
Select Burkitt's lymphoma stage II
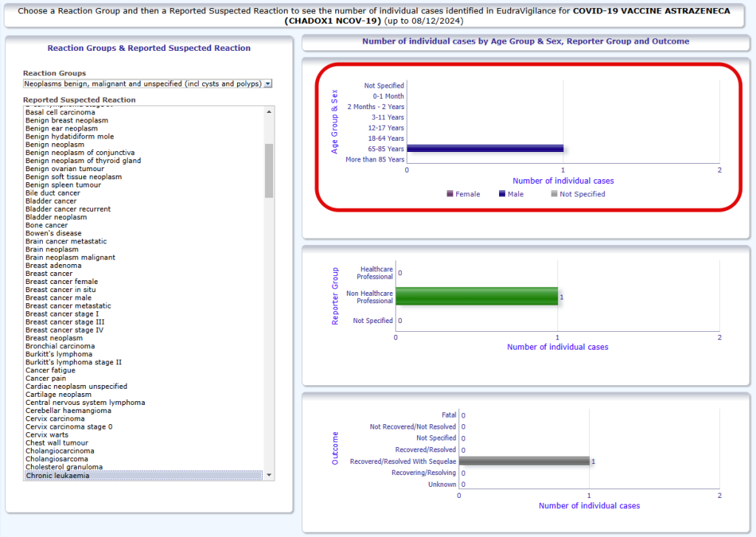click(73, 362)
